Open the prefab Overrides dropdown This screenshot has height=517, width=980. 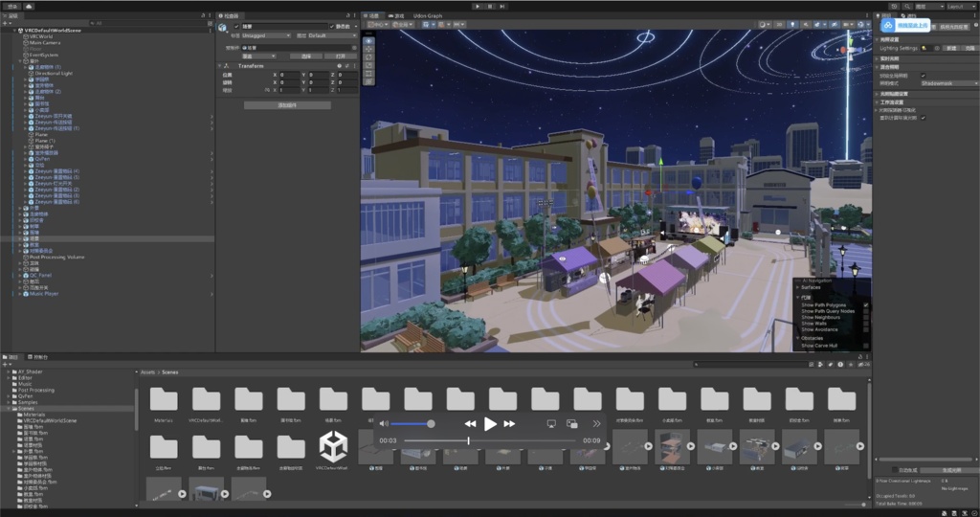click(x=258, y=56)
